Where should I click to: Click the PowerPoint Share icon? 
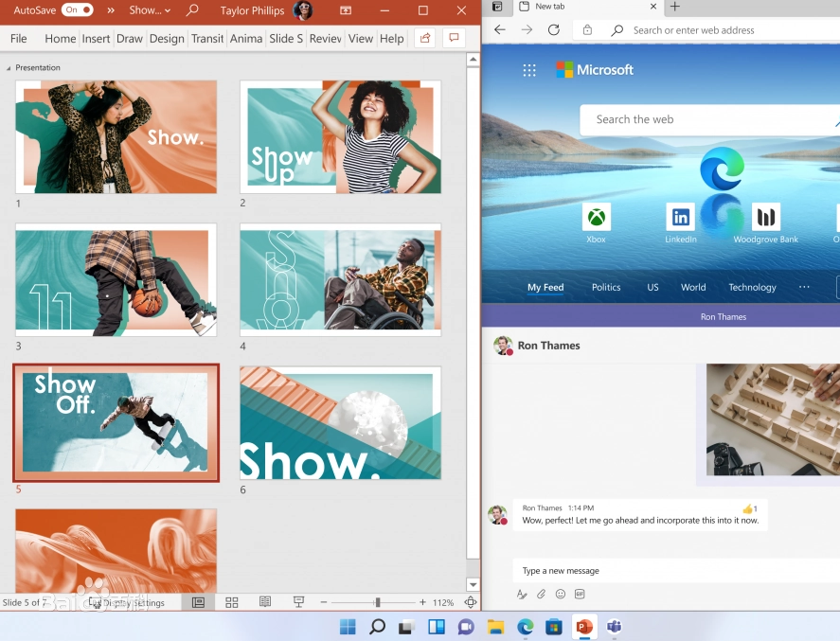click(424, 39)
